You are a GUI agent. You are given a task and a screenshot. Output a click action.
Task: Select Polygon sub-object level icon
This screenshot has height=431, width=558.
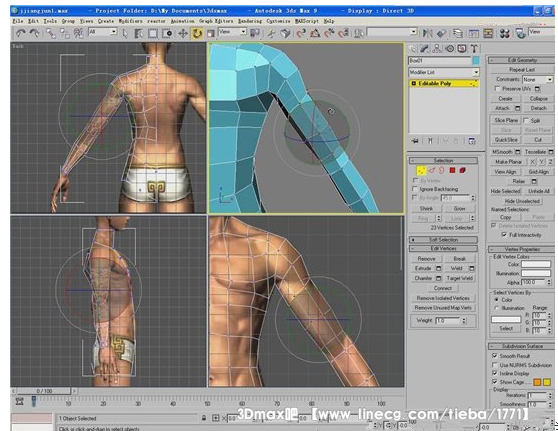(x=452, y=170)
